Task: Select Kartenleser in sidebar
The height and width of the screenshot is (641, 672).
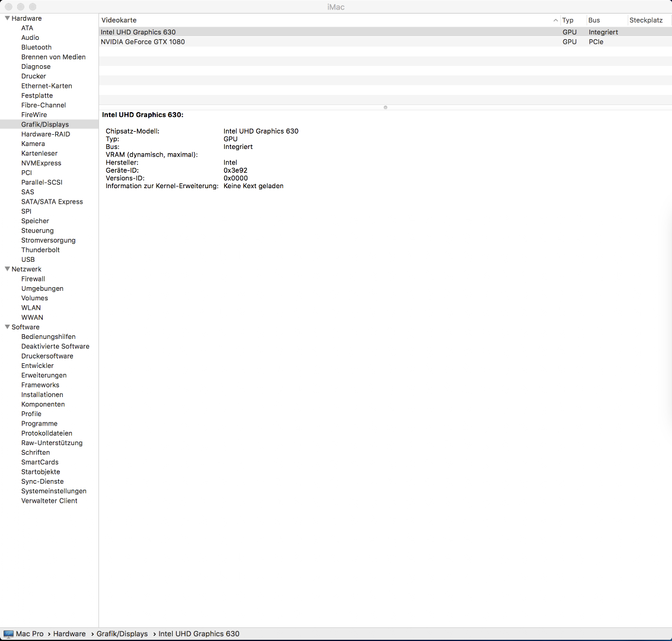Action: (x=39, y=154)
